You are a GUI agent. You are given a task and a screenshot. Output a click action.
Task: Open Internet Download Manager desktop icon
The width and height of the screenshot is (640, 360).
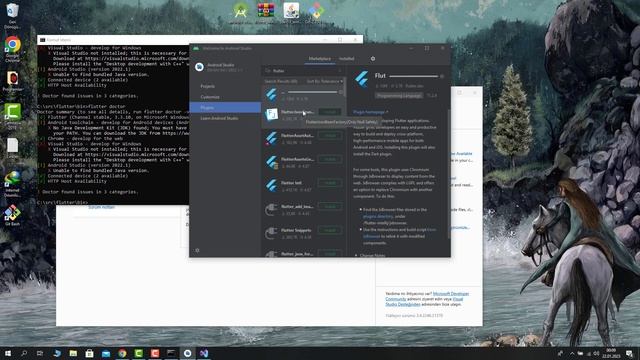click(x=12, y=184)
